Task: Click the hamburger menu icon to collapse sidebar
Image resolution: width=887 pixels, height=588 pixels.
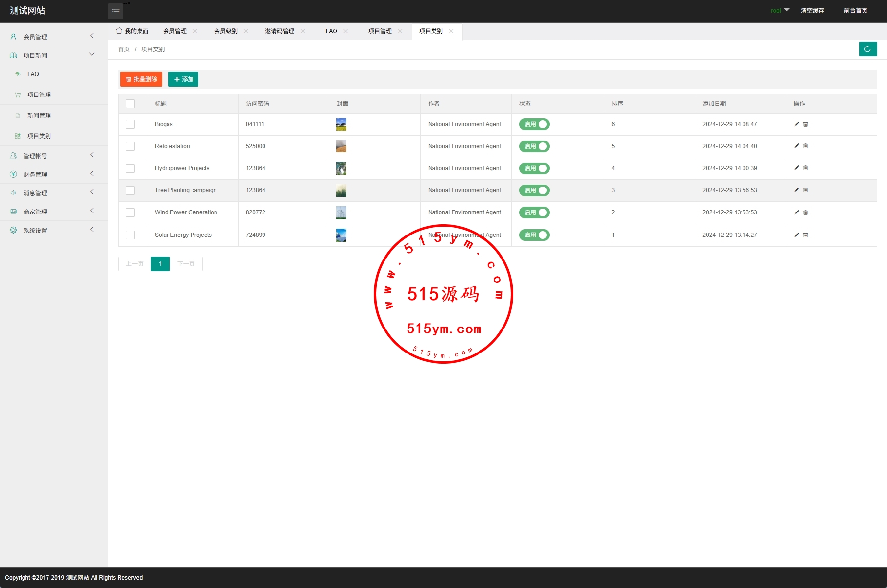Action: point(116,11)
